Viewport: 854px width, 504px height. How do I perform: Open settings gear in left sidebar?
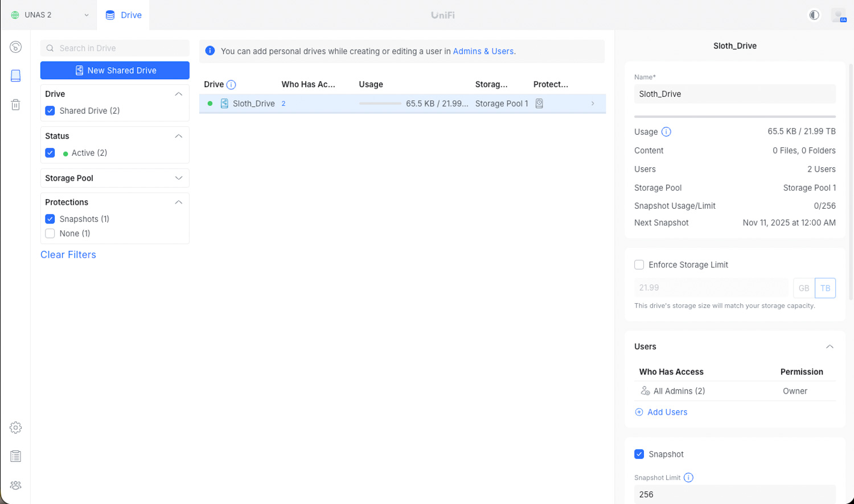tap(15, 428)
